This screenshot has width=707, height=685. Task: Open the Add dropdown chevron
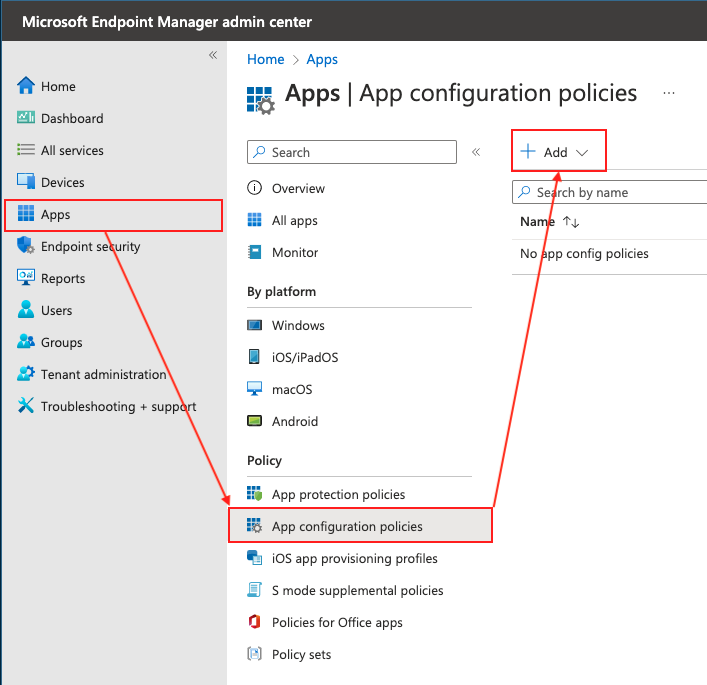(x=582, y=153)
